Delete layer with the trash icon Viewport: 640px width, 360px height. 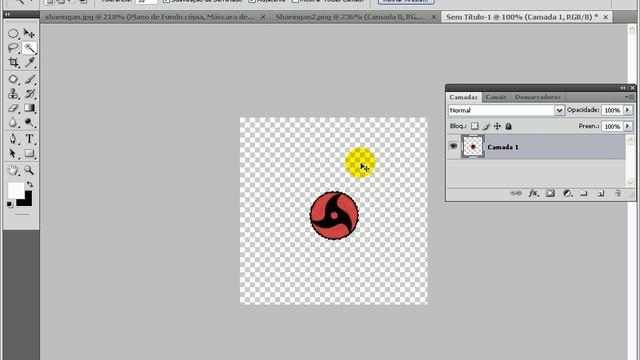tap(618, 193)
